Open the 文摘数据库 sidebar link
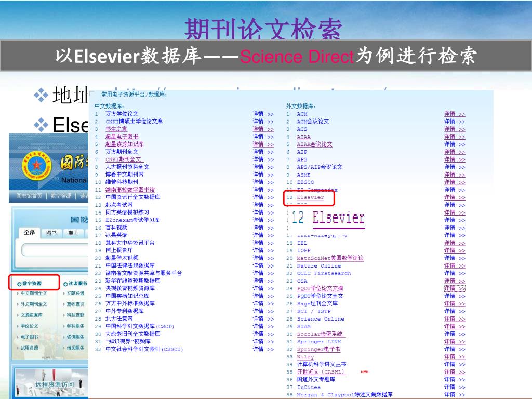 [x=32, y=315]
